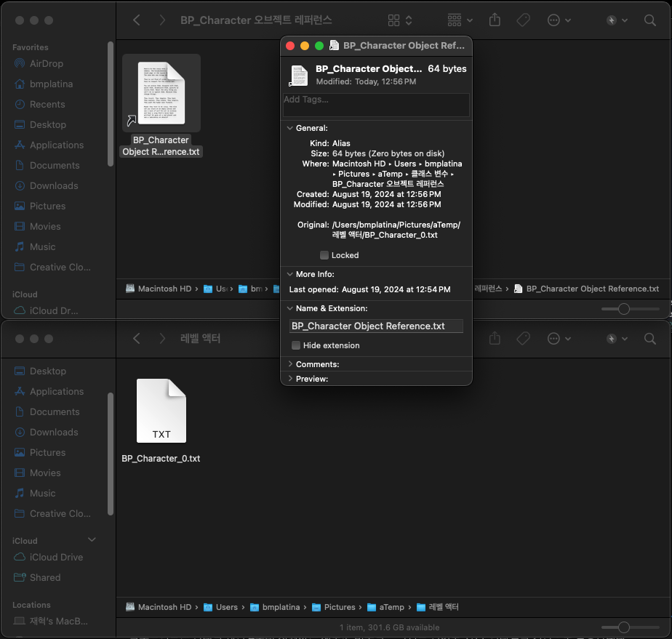Select Movies in the 레벨 액터 window sidebar

pyautogui.click(x=45, y=473)
